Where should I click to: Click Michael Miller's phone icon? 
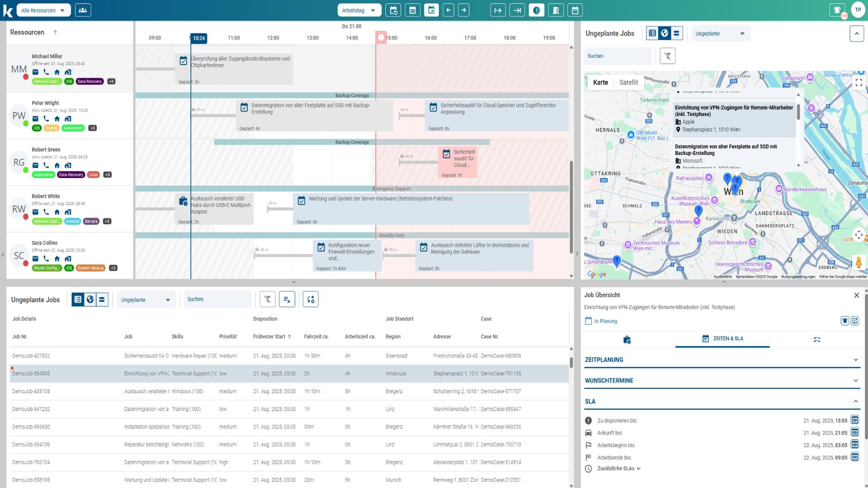pyautogui.click(x=46, y=72)
